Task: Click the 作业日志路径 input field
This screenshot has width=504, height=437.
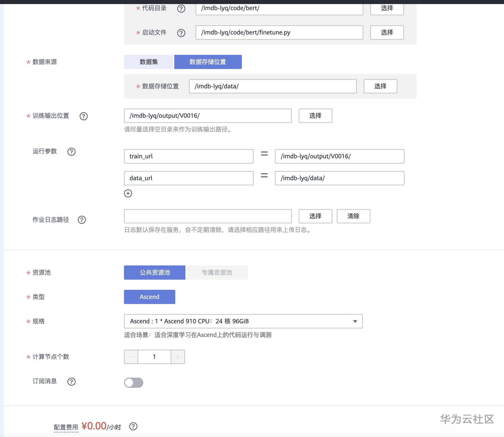Action: pyautogui.click(x=208, y=216)
